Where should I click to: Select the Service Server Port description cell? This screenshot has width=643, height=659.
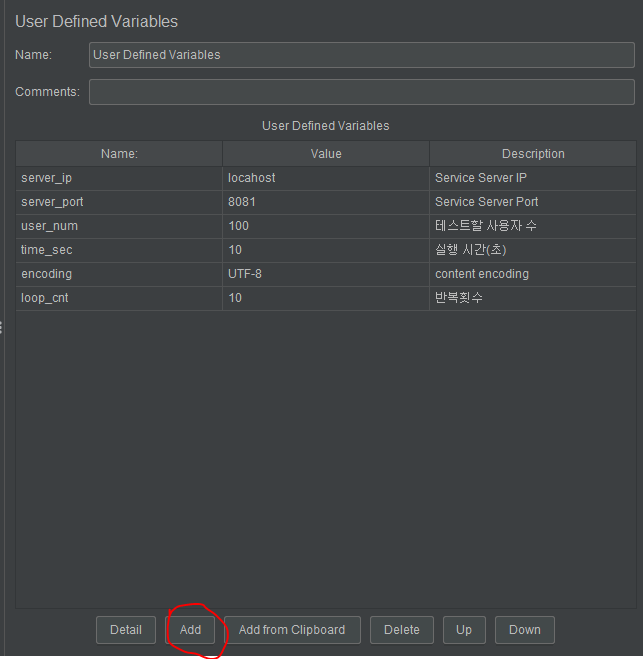tap(533, 202)
